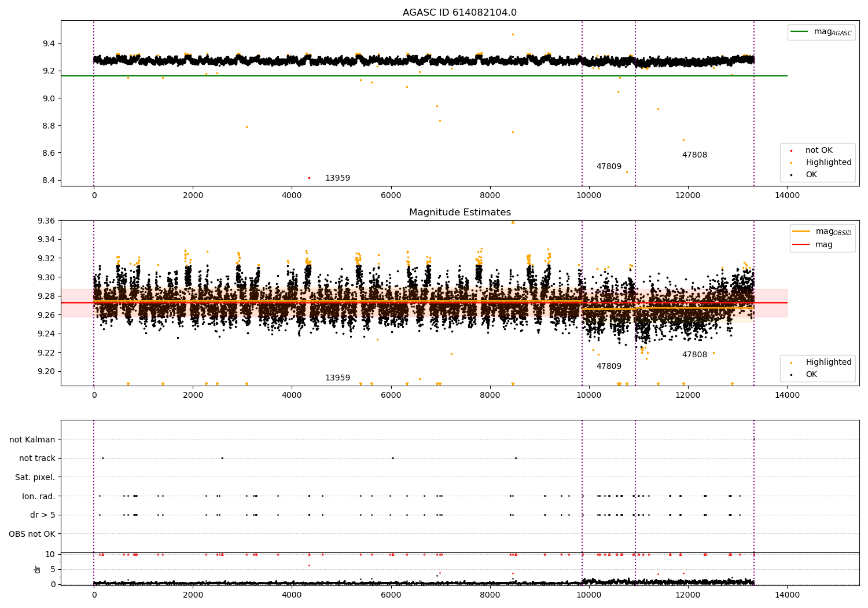Click the 13959 annotation in Magnitude Estimates plot
Image resolution: width=868 pixels, height=608 pixels.
click(337, 378)
